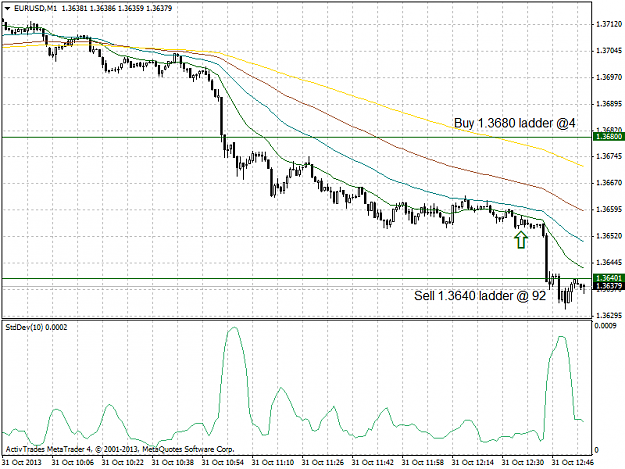Click the StdDev(10) 0.0002 indicator label
The image size is (625, 469).
[36, 328]
